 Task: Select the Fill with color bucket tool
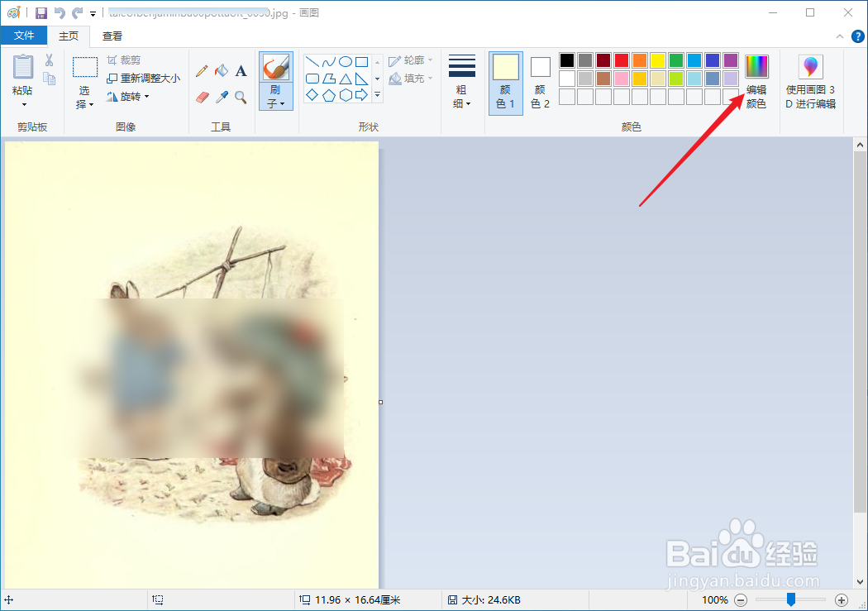coord(222,71)
